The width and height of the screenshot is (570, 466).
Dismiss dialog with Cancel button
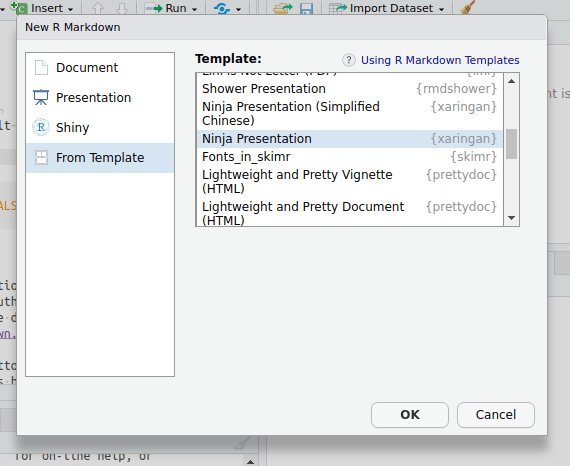[x=495, y=415]
